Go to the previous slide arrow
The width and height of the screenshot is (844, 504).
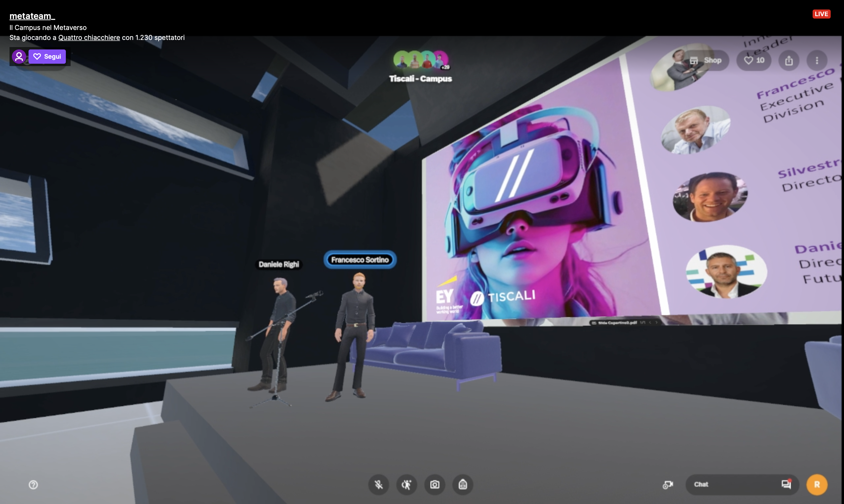650,322
